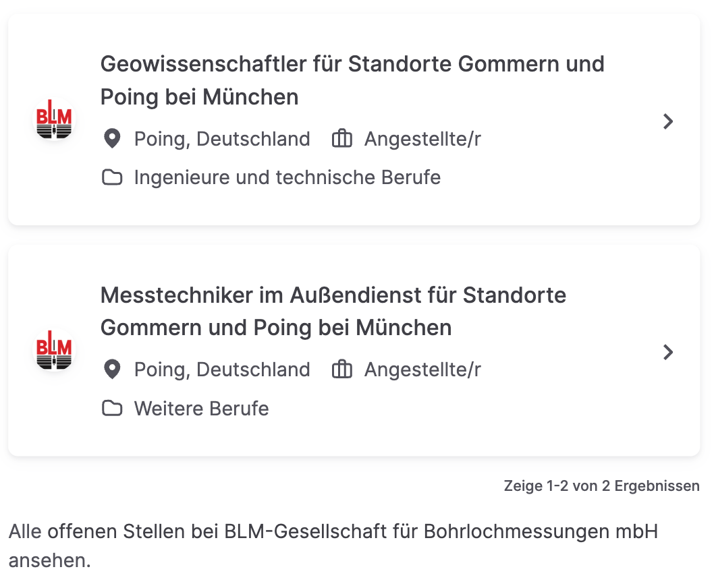Image resolution: width=714 pixels, height=588 pixels.
Task: Open Geowissenschaftler für Standorte Gommern job title
Action: click(352, 80)
